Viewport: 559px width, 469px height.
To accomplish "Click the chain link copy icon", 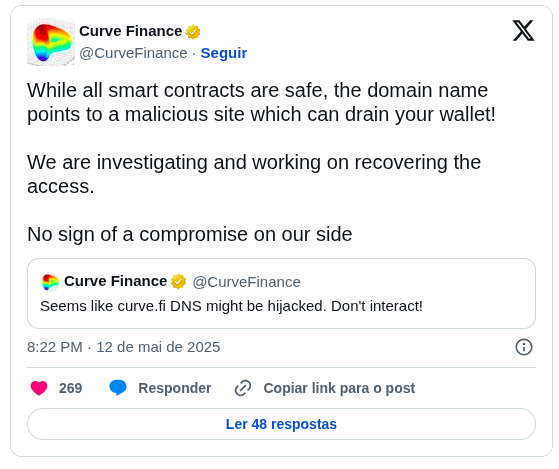I will 243,388.
